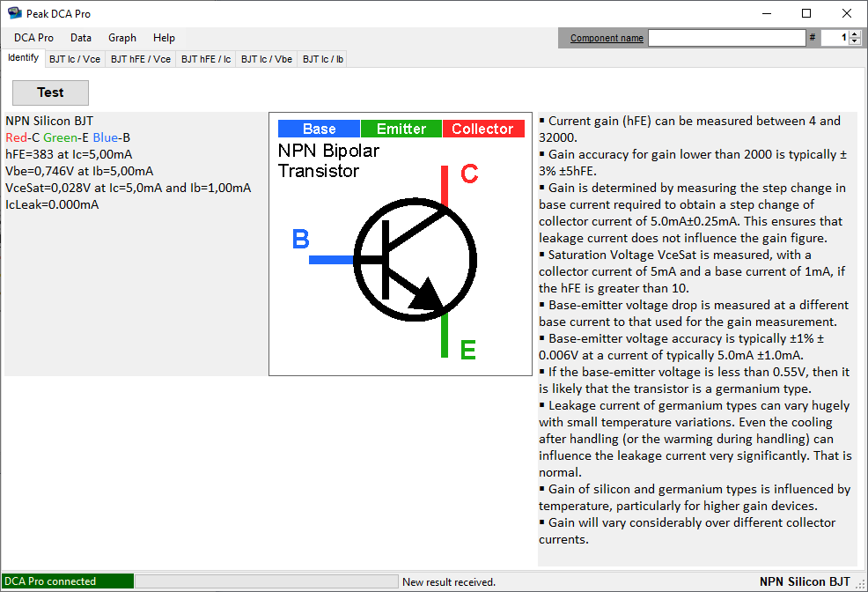868x592 pixels.
Task: Maximize the Peak DCA Pro window
Action: click(x=806, y=13)
